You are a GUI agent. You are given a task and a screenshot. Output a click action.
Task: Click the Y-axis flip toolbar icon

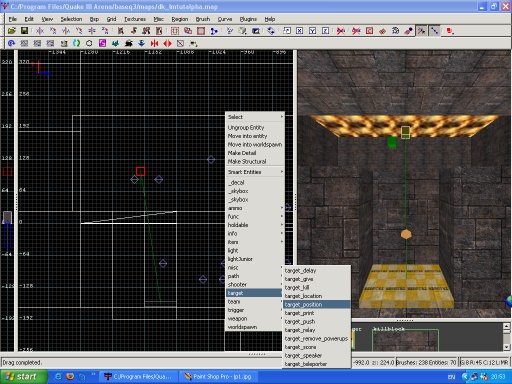[66, 31]
